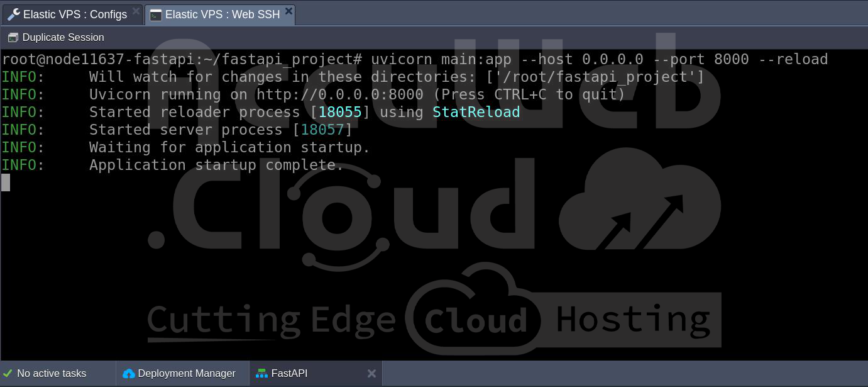
Task: Click the green checkmark for No active tasks
Action: [8, 373]
